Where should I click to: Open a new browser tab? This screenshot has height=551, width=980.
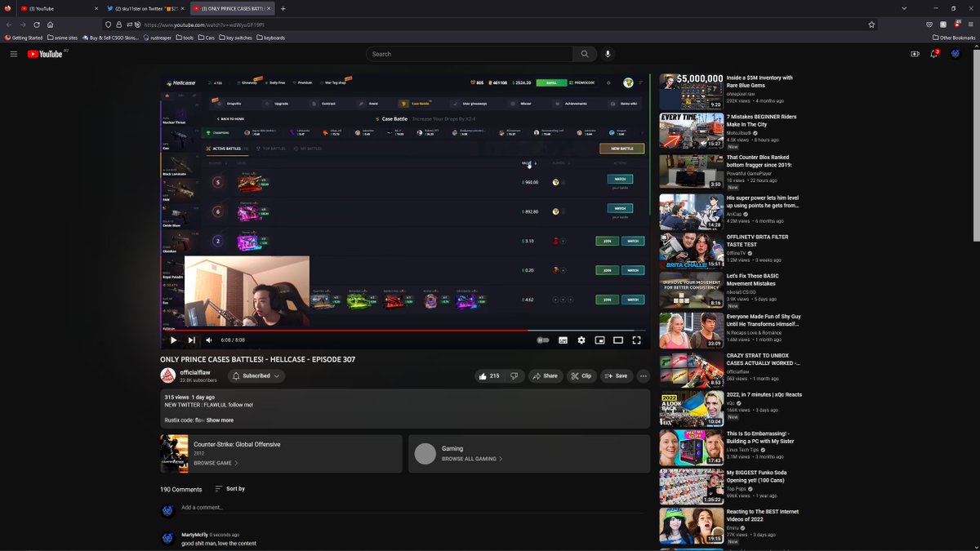[283, 8]
